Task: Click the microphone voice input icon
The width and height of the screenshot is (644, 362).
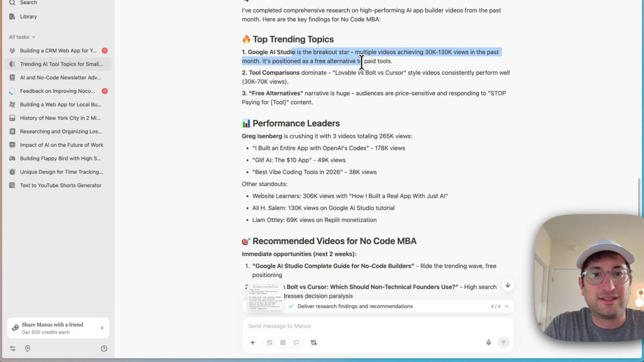Action: tap(488, 342)
